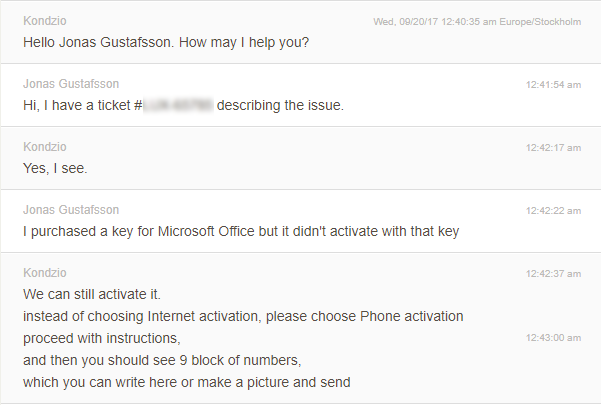
Task: Click the message "Hello Jonas Gustafsson. How may I help you?"
Action: [x=165, y=42]
